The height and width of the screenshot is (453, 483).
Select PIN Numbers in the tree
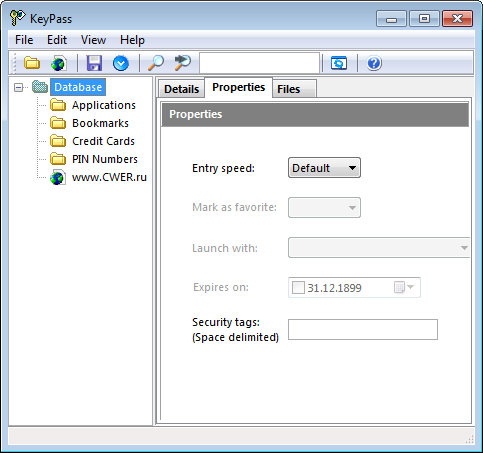point(105,159)
